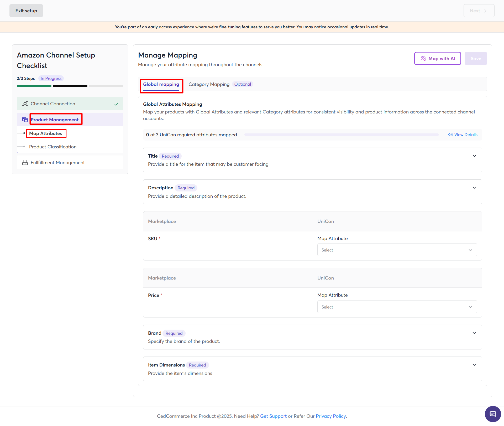Click the Exit setup button
Image resolution: width=504 pixels, height=426 pixels.
26,11
